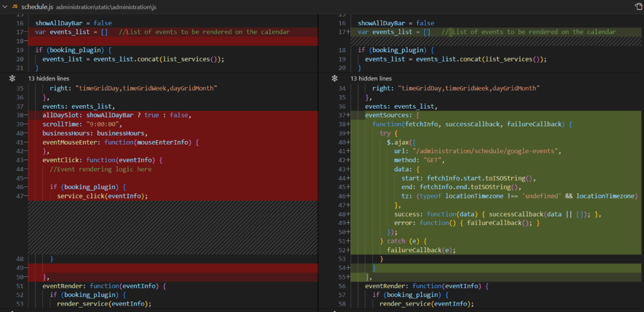Click the unfold icon in the left diff pane
The image size is (644, 312).
(11, 79)
